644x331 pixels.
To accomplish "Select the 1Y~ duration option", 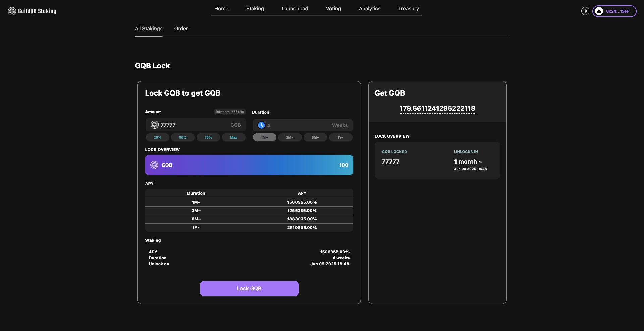I will click(341, 137).
